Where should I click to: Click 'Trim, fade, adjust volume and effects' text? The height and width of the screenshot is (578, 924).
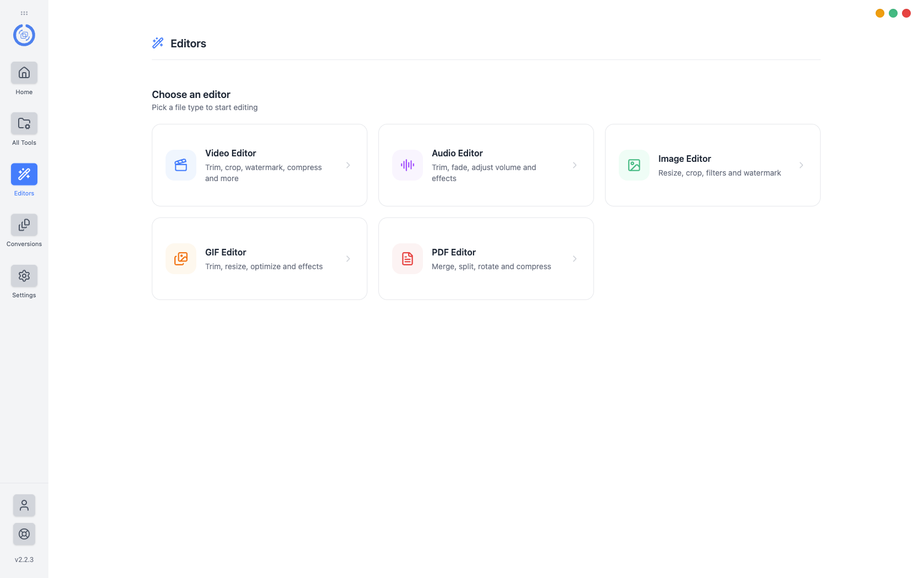[x=484, y=173]
